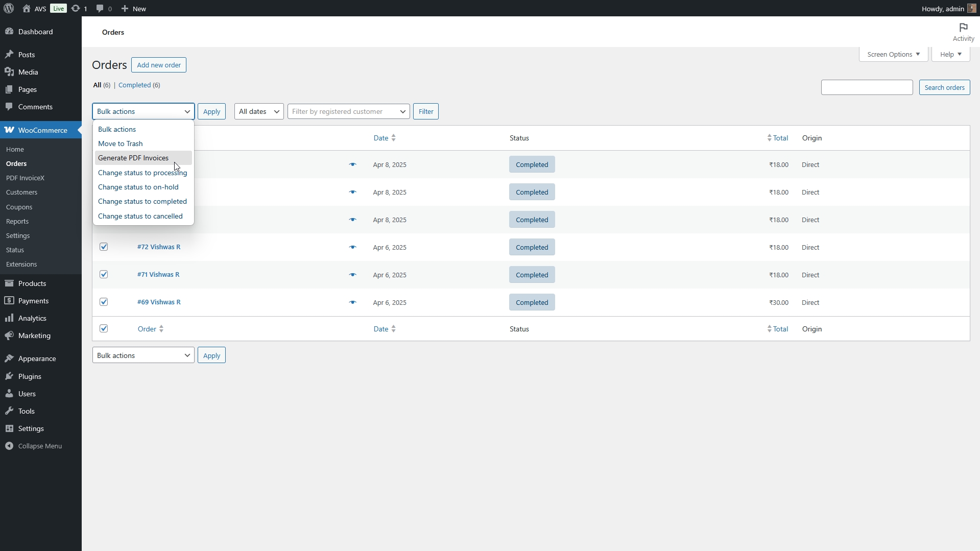Open the WordPress logo menu

pyautogui.click(x=9, y=8)
